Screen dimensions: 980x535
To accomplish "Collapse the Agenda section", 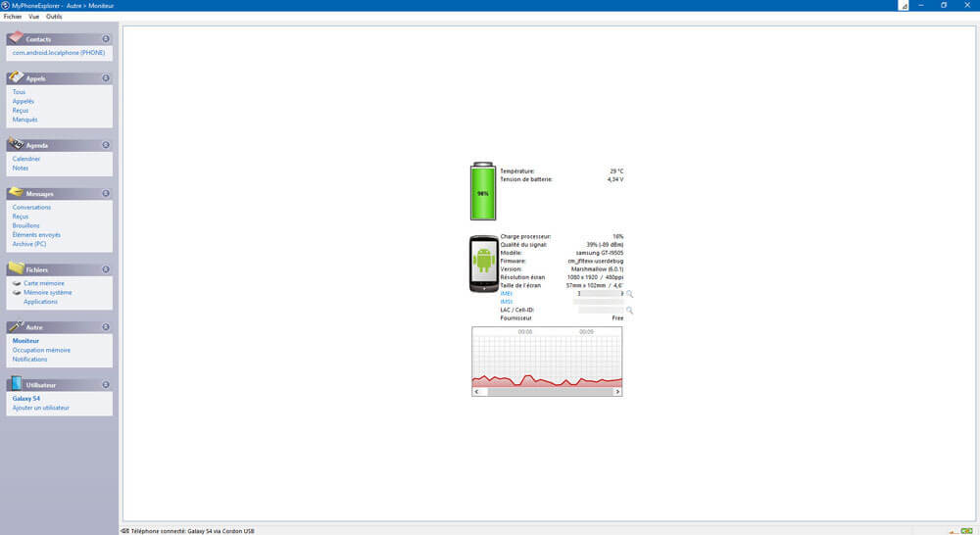I will tap(106, 145).
